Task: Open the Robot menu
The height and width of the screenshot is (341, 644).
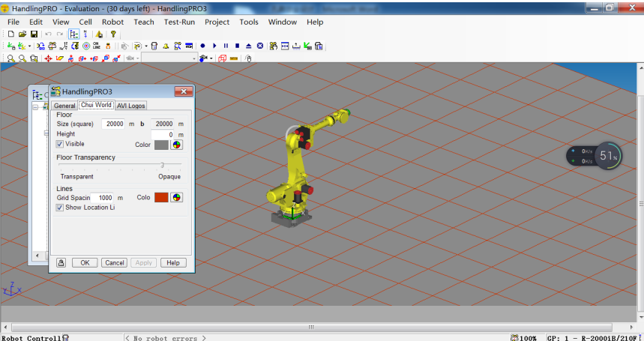Action: (113, 22)
